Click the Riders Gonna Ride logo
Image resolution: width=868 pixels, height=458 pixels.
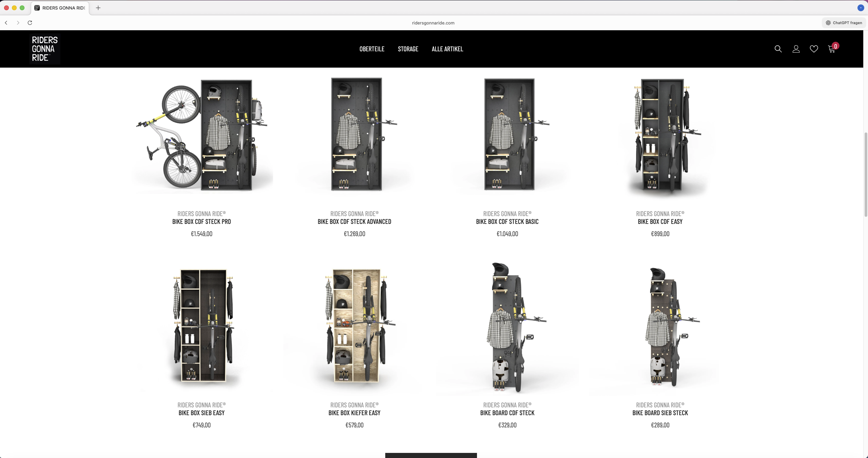(x=45, y=49)
